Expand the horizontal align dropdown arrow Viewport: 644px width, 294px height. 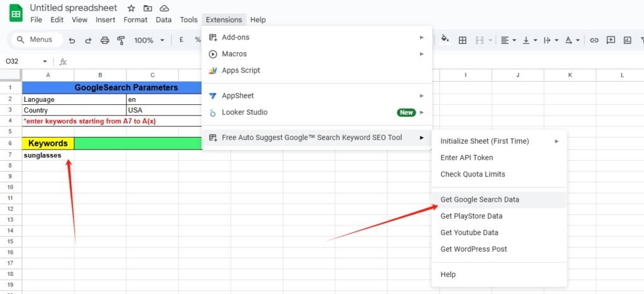tap(514, 40)
